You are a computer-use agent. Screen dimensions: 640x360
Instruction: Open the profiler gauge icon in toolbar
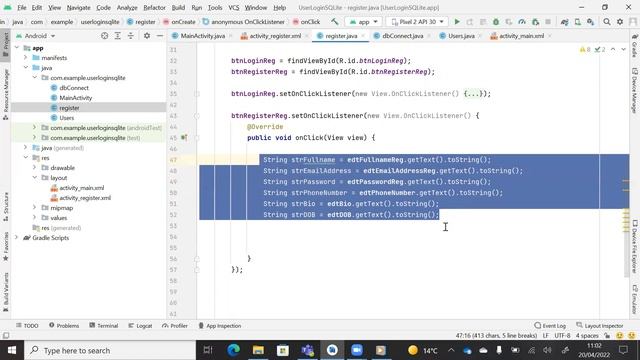(x=522, y=22)
